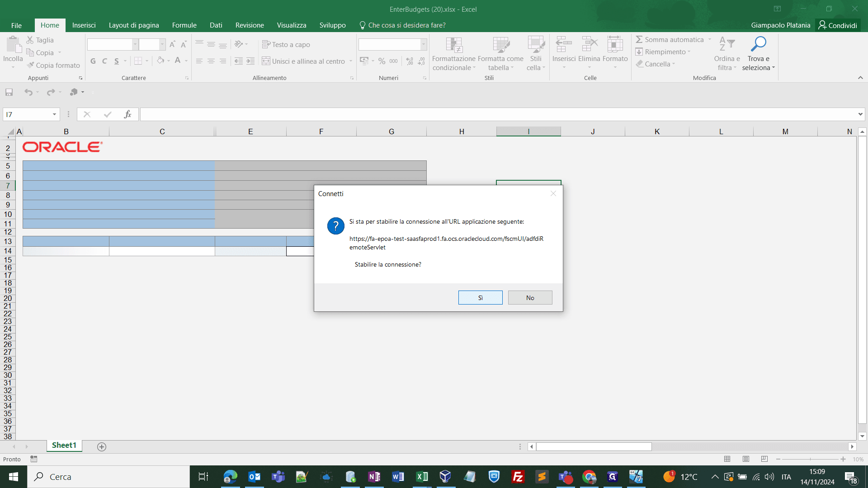Click the Formatta come tabella icon
Image resolution: width=868 pixels, height=488 pixels.
click(x=500, y=45)
